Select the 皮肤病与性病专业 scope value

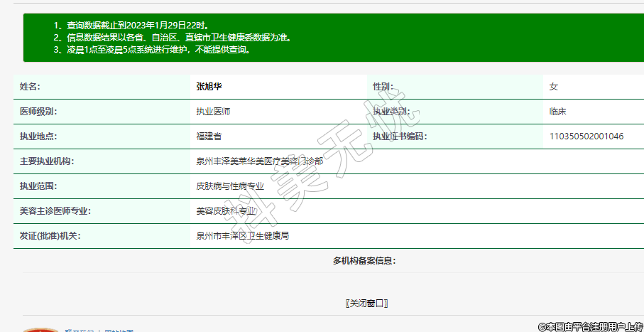pyautogui.click(x=230, y=186)
